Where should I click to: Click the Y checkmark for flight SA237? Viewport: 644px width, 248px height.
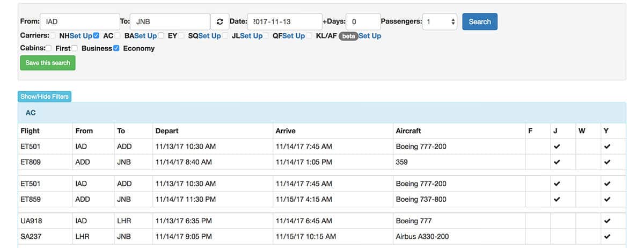click(607, 236)
